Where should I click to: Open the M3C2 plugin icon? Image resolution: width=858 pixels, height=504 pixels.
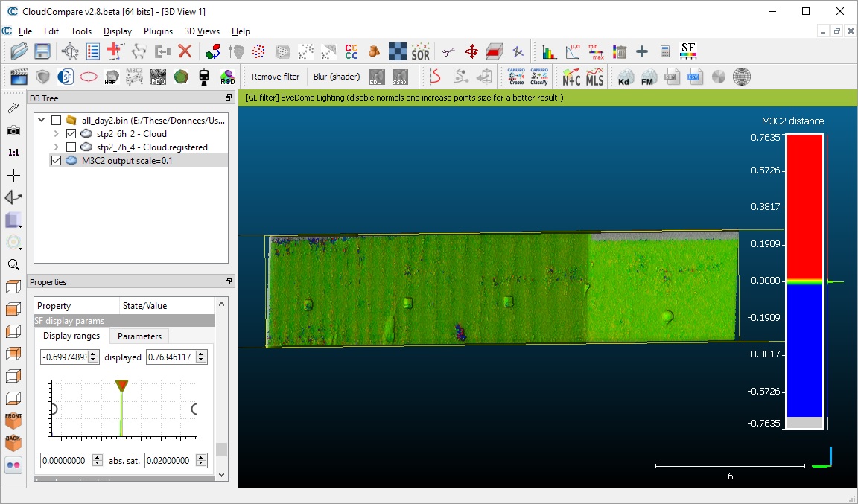135,77
